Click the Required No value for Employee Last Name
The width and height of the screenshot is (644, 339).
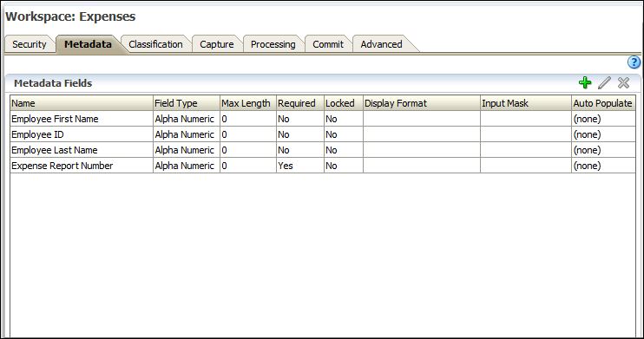(x=284, y=150)
